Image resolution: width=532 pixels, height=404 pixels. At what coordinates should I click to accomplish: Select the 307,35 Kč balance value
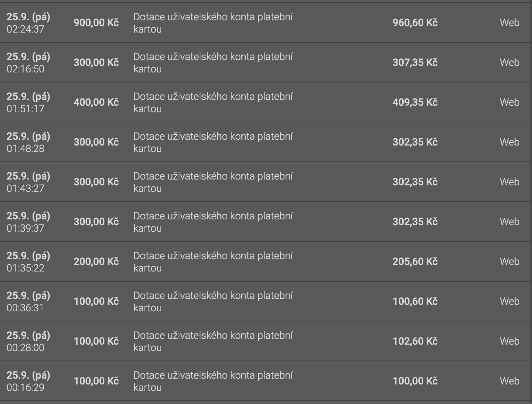pos(415,63)
